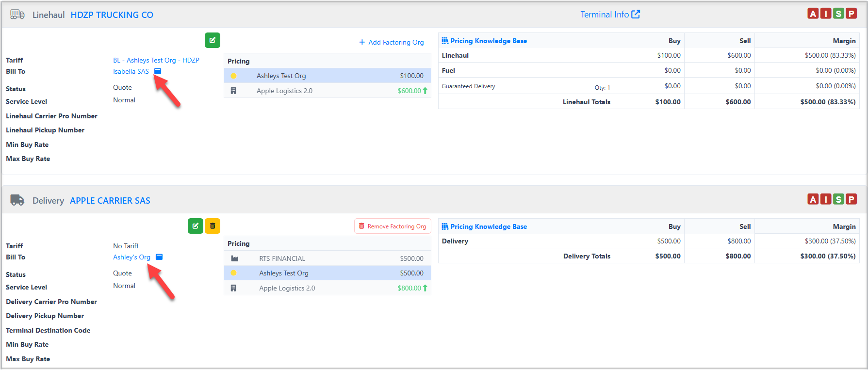Open Terminal Info external link
This screenshot has height=370, width=868.
610,15
